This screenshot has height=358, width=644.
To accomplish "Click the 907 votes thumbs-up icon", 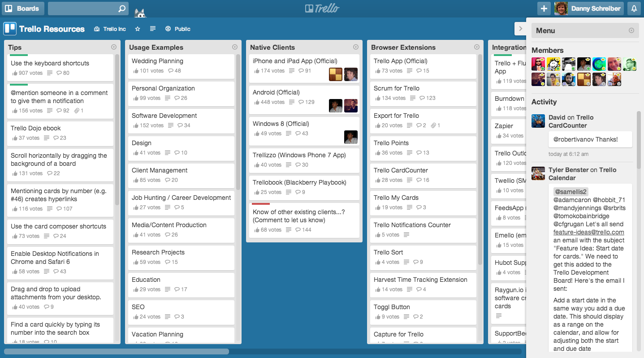I will [14, 73].
